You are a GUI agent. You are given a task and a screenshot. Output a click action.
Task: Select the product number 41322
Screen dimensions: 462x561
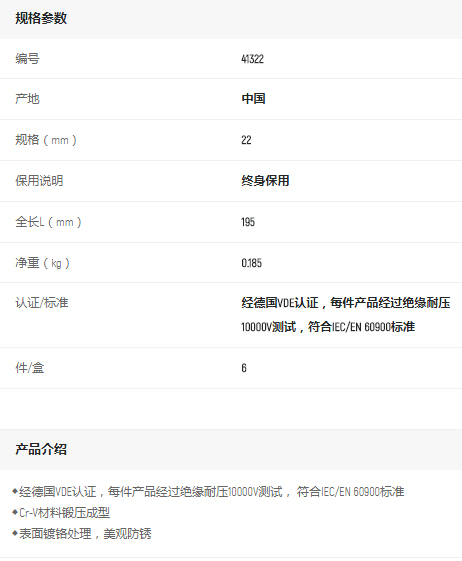[x=253, y=59]
